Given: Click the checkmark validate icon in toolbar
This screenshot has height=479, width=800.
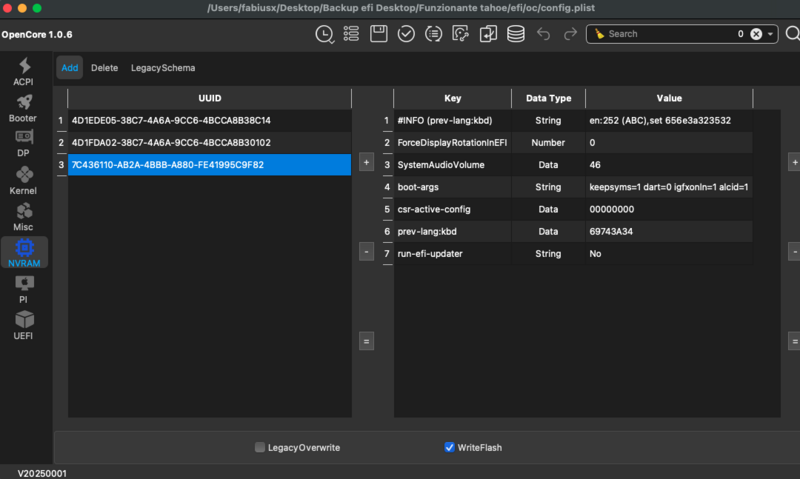Looking at the screenshot, I should [x=406, y=34].
